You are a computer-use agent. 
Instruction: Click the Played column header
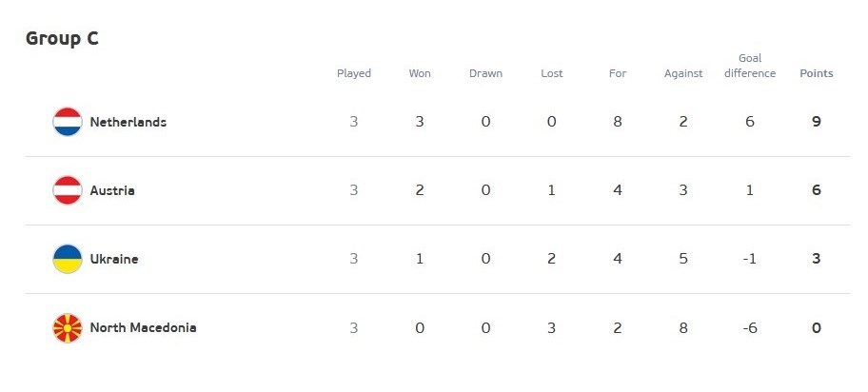click(x=354, y=73)
